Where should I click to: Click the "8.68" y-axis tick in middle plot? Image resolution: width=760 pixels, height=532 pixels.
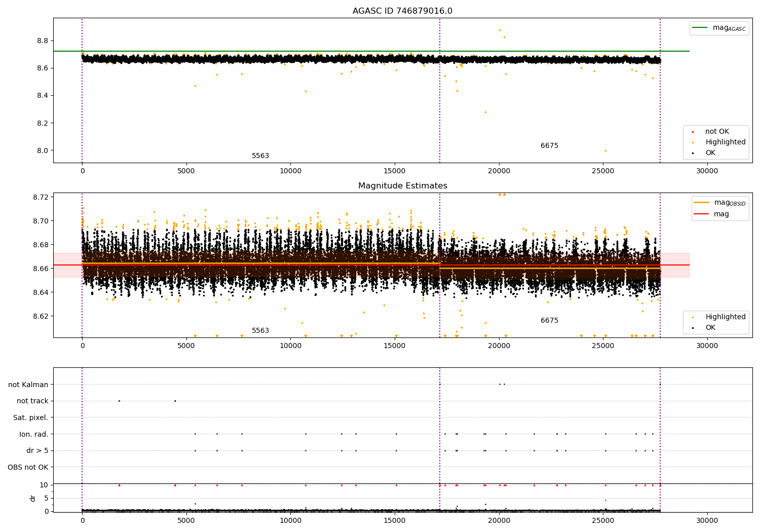pos(40,245)
